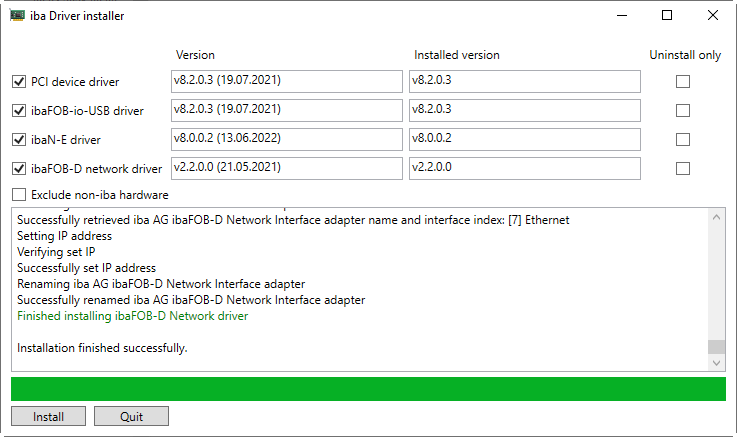Toggle the ibaN-E driver checkbox

19,140
